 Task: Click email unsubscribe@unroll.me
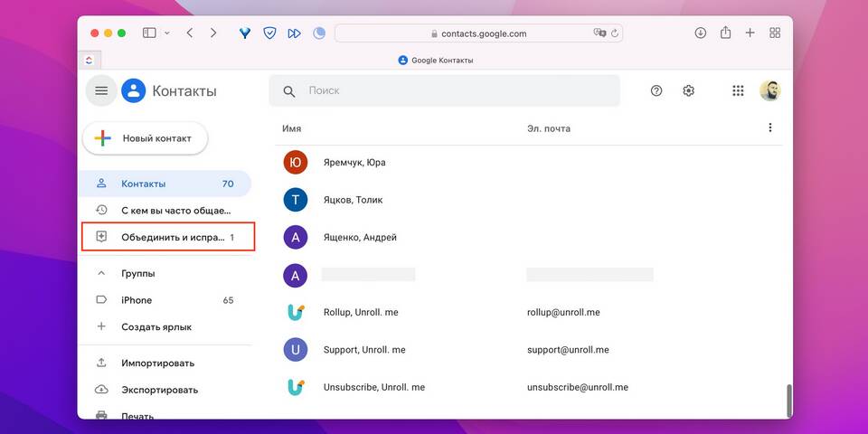point(578,388)
